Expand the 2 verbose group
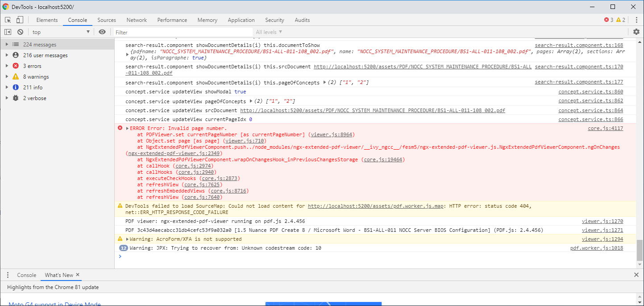 [7, 98]
